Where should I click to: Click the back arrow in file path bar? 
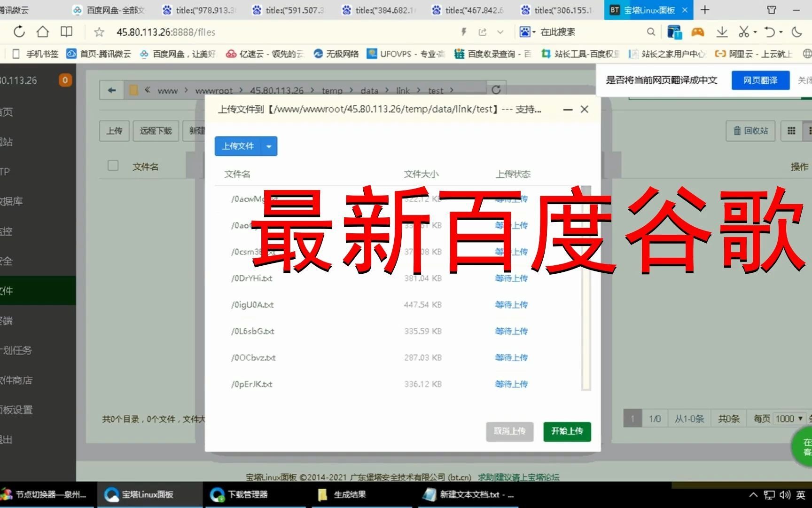pyautogui.click(x=112, y=90)
